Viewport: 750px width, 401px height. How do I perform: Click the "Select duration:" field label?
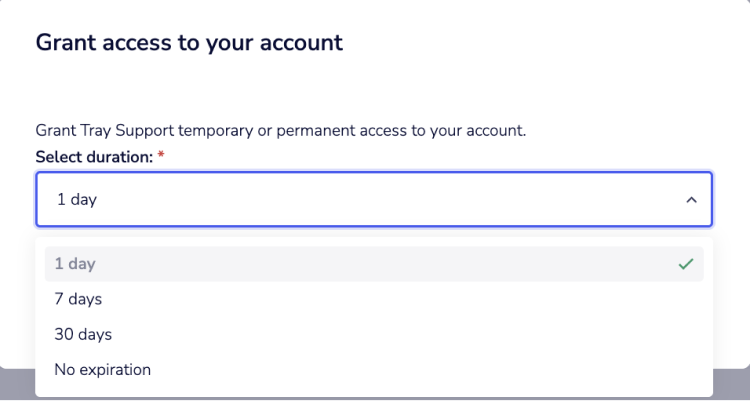coord(94,158)
